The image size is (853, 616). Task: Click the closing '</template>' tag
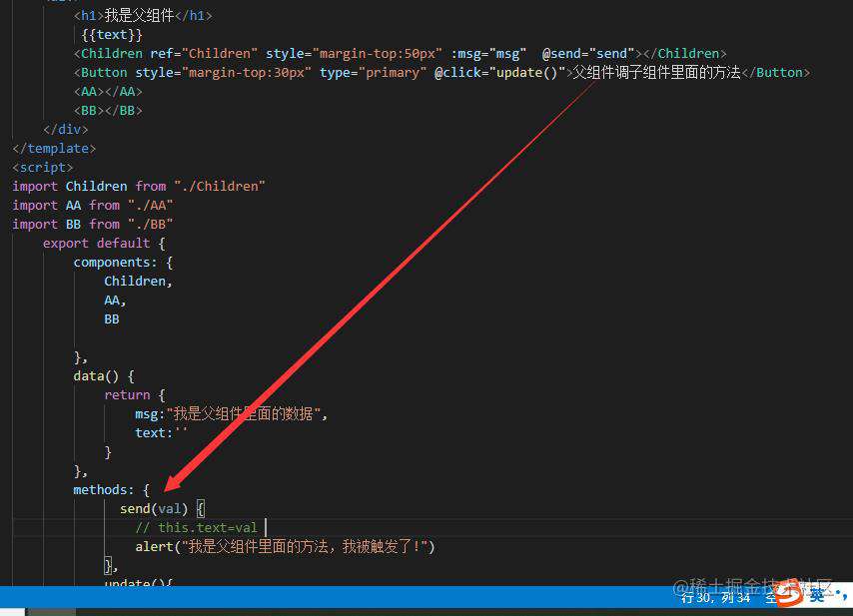[x=54, y=149]
